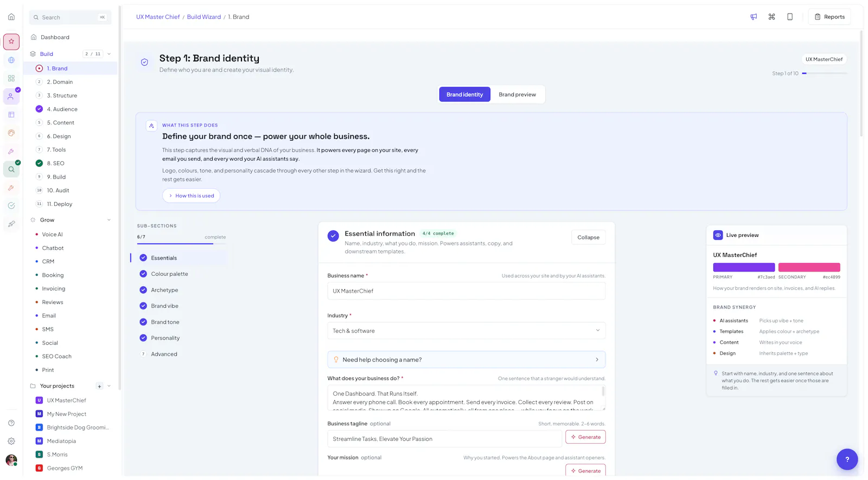Open the Advanced sub-section numbered 7

click(x=179, y=354)
